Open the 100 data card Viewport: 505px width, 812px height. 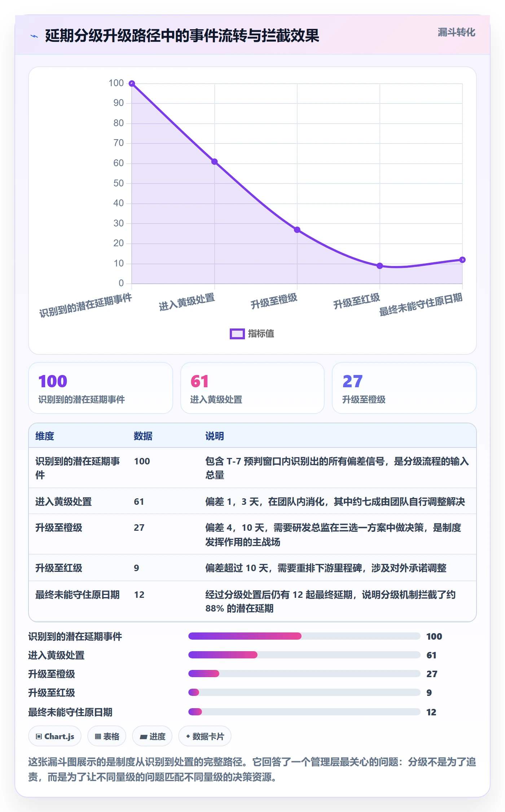click(x=101, y=388)
